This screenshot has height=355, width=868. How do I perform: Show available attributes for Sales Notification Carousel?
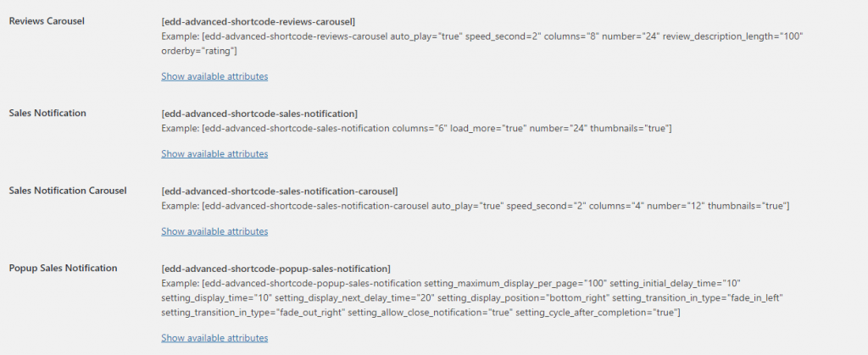tap(214, 231)
